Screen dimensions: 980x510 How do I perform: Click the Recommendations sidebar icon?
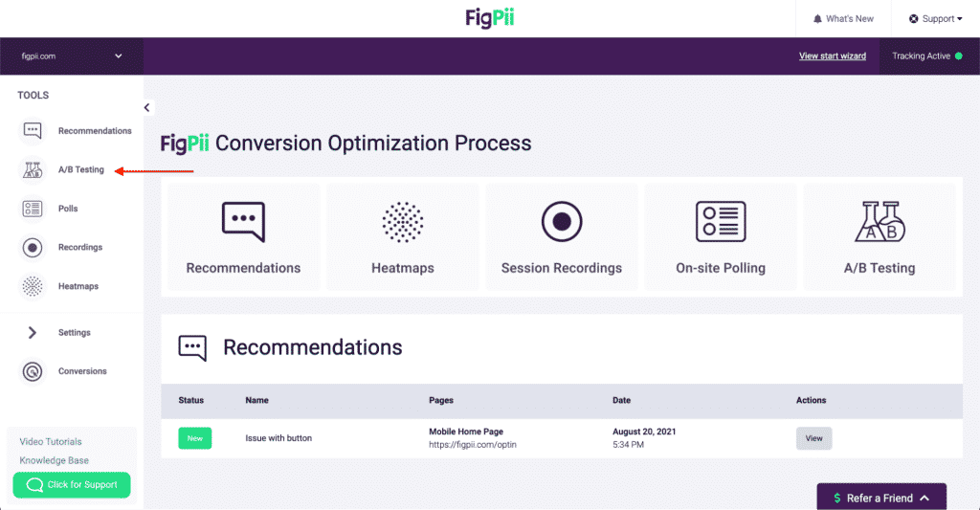click(33, 131)
